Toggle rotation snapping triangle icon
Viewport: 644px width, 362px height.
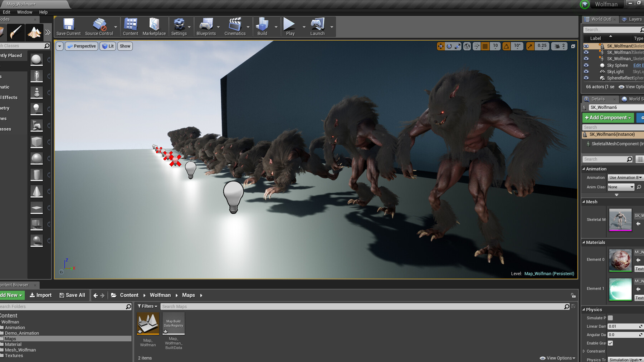coord(506,46)
